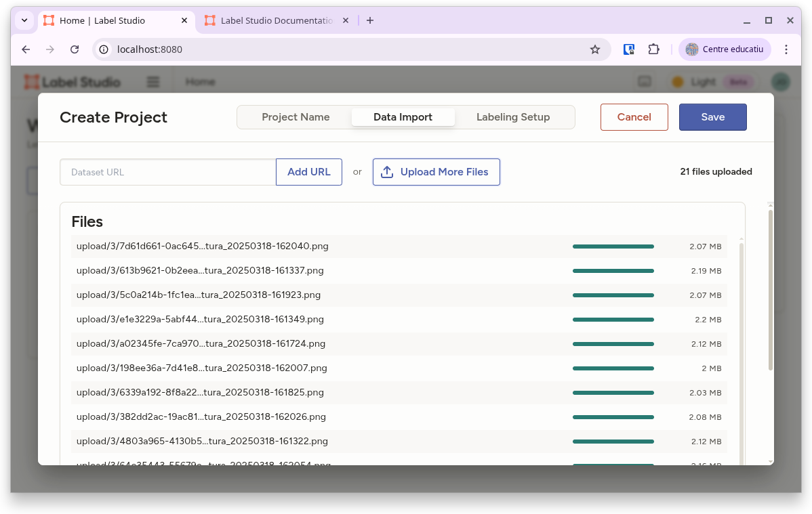Click the browser back arrow
This screenshot has width=812, height=514.
26,49
